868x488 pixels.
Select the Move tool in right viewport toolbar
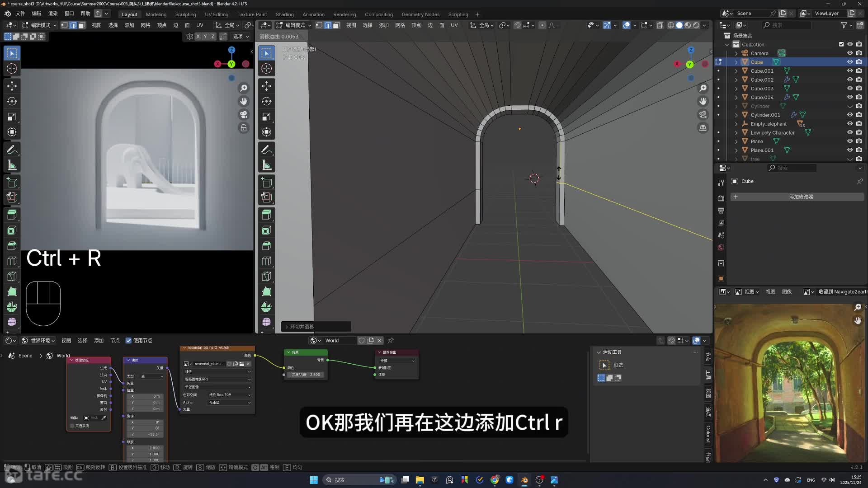[x=266, y=86]
